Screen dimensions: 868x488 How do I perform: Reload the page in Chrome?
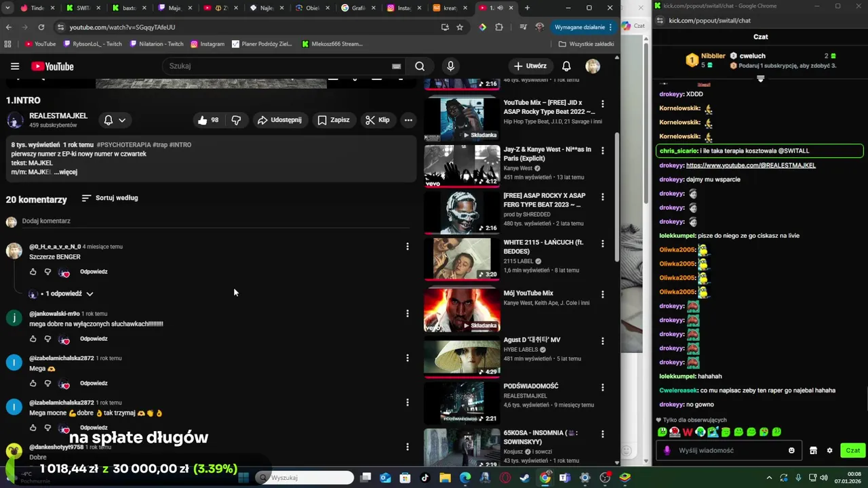point(41,27)
